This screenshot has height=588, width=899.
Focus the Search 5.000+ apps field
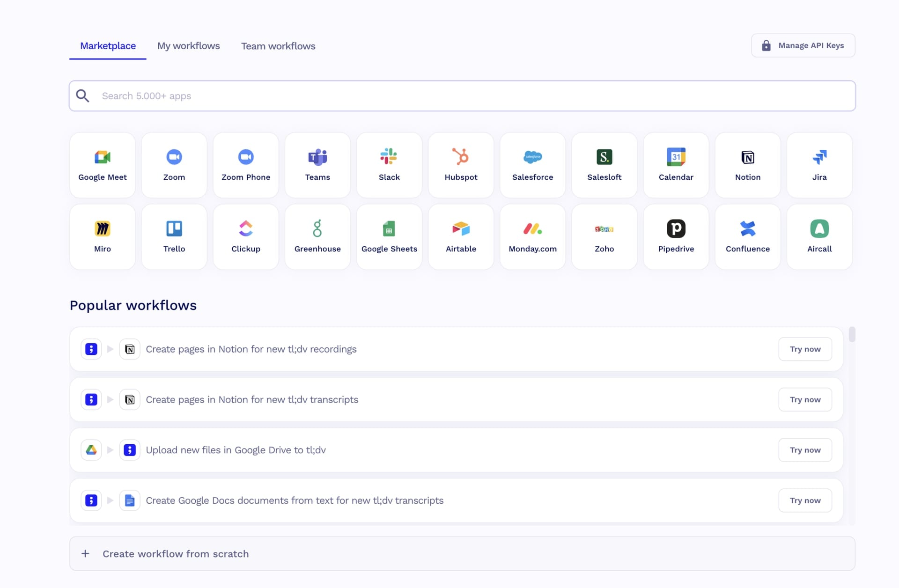click(x=462, y=96)
